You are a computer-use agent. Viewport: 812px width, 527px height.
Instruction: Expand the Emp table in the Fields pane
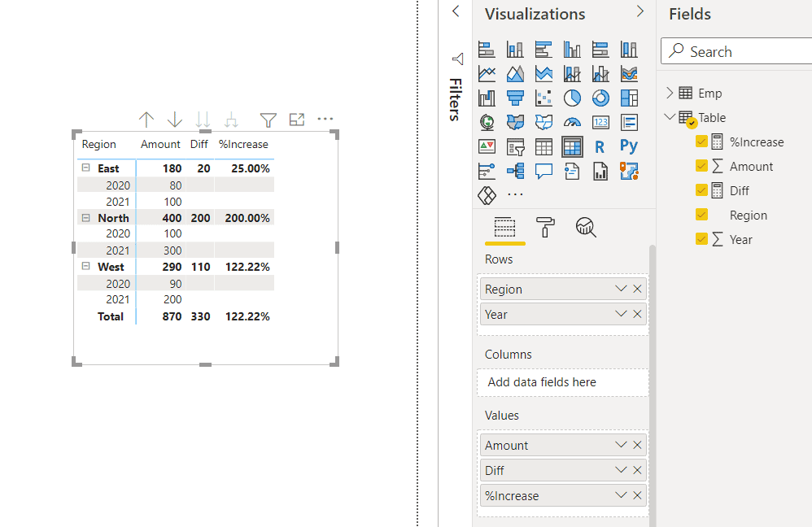point(668,93)
